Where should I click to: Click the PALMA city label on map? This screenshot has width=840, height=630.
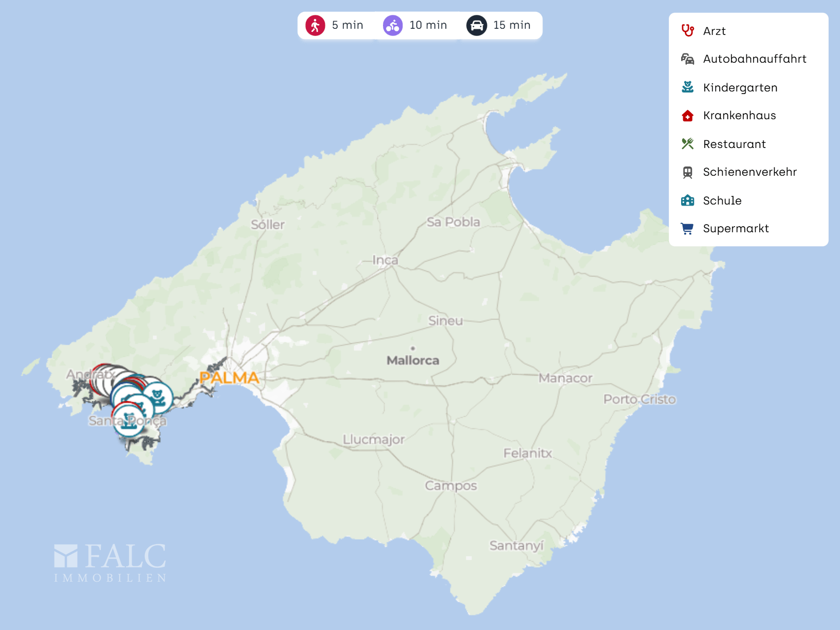coord(229,378)
